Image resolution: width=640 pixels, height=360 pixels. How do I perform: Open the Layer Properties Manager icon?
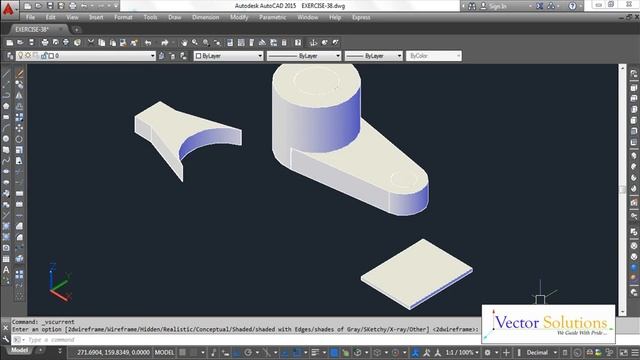click(x=10, y=56)
